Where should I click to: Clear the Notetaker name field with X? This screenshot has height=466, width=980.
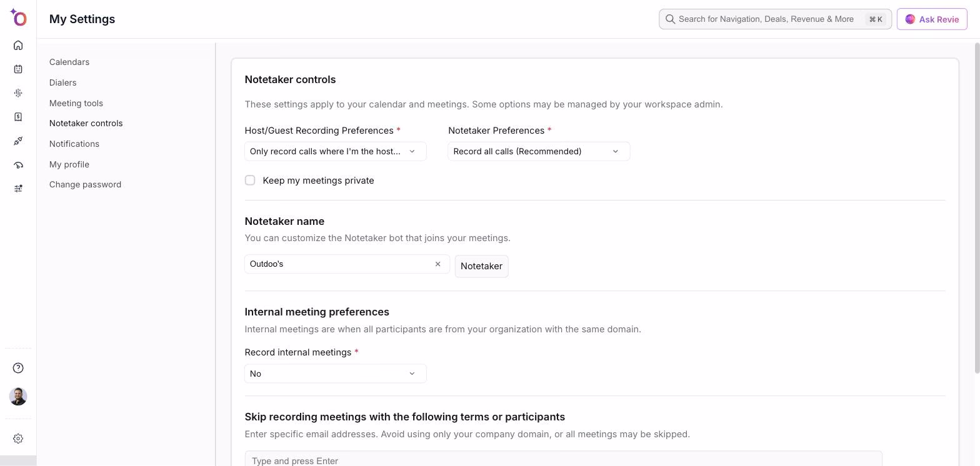point(437,264)
